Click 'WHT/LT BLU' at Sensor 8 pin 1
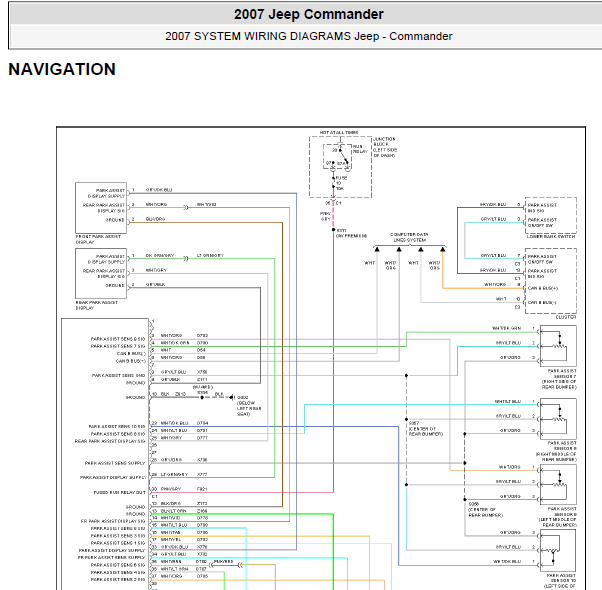The width and height of the screenshot is (602, 590). [508, 402]
